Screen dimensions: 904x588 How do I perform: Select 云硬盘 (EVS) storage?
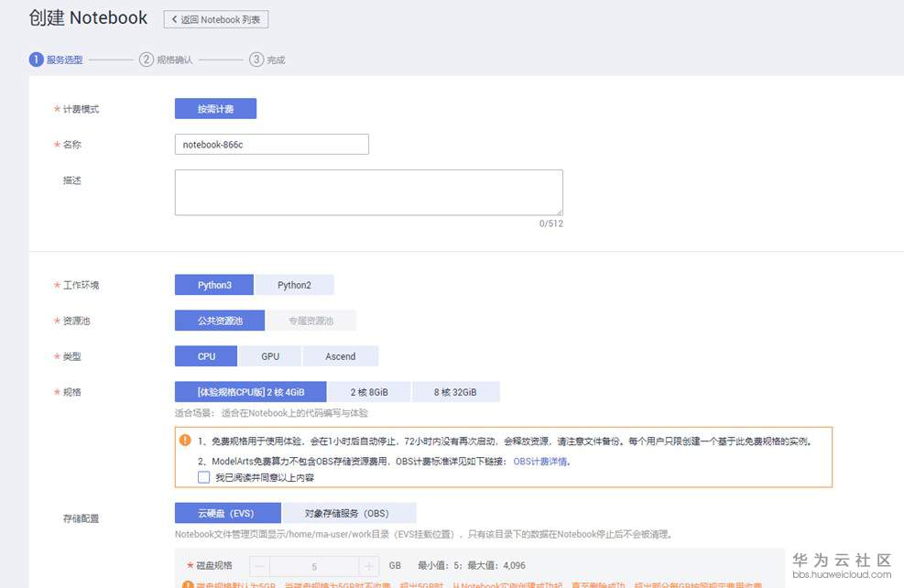[x=228, y=513]
